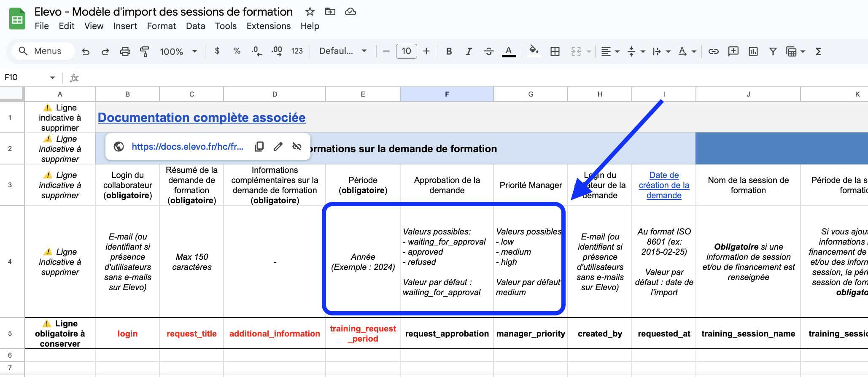
Task: Insert a comment
Action: coord(733,51)
